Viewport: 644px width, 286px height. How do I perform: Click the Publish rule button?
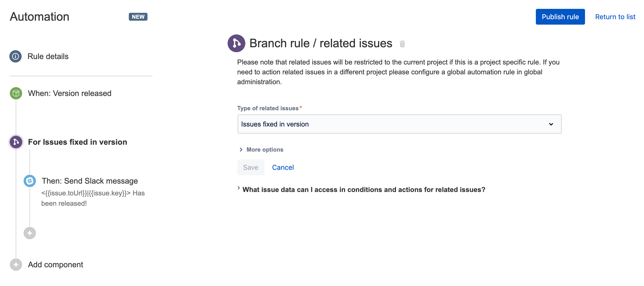pos(560,17)
